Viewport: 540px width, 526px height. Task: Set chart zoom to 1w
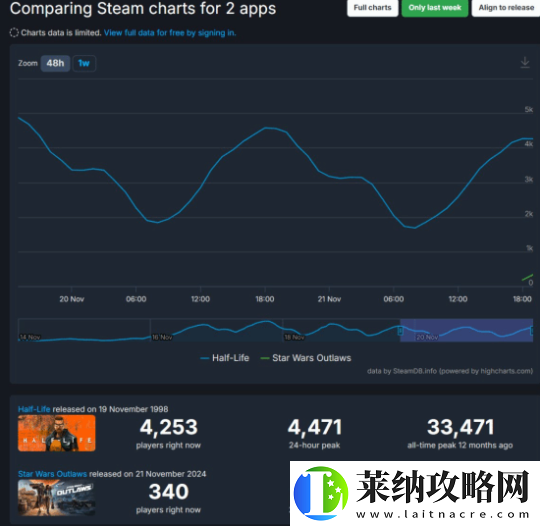click(x=84, y=63)
